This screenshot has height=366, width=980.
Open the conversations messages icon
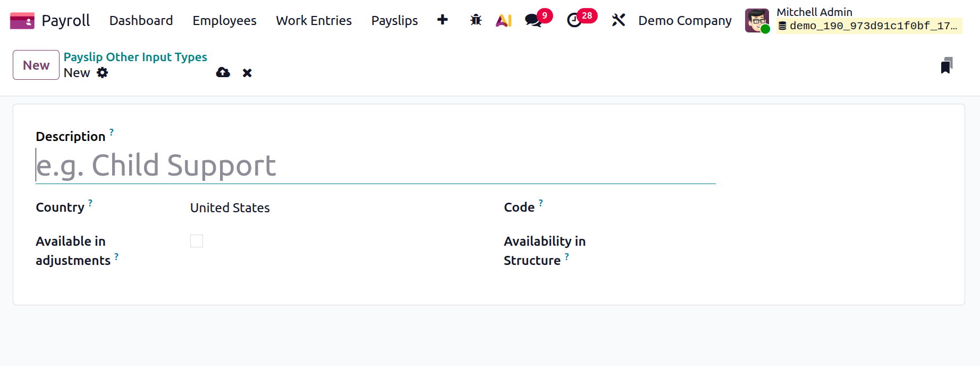click(x=533, y=20)
